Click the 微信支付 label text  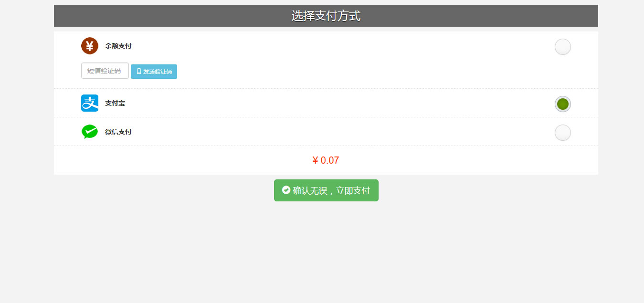118,132
